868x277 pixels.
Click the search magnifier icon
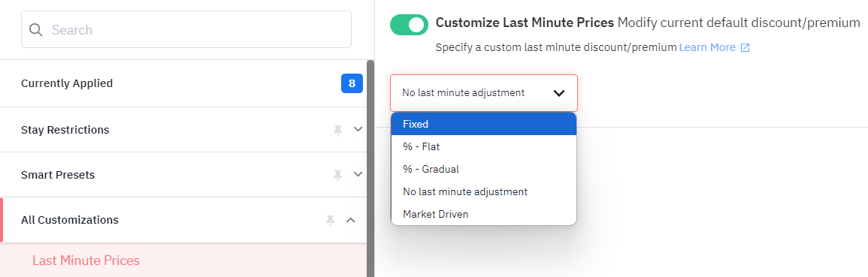click(36, 29)
